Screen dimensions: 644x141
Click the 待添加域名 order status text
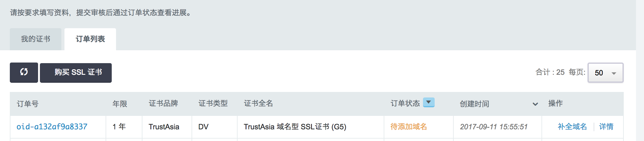coord(409,127)
